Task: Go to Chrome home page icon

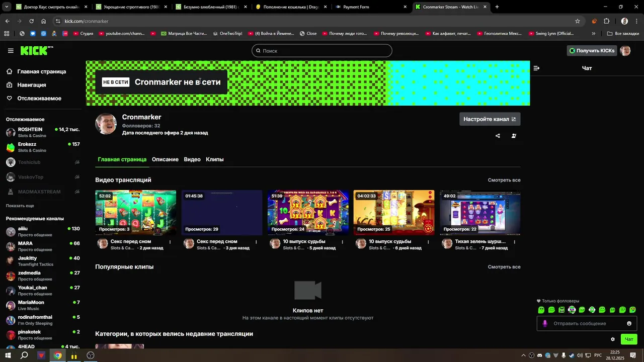Action: 44,21
